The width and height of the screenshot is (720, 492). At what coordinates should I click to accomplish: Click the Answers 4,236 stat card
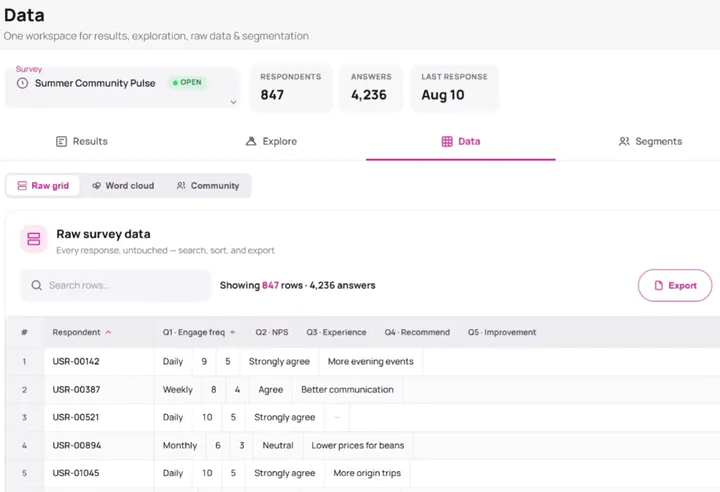[x=371, y=88]
